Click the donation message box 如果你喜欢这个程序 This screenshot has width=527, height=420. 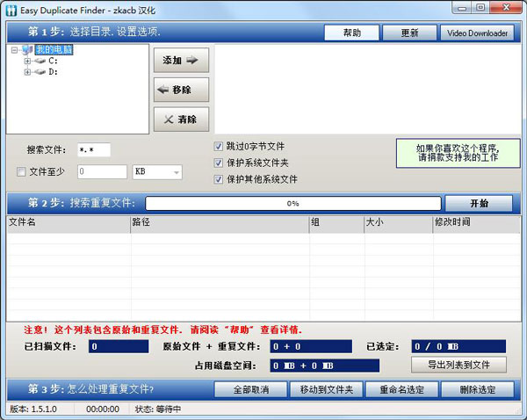(x=458, y=153)
